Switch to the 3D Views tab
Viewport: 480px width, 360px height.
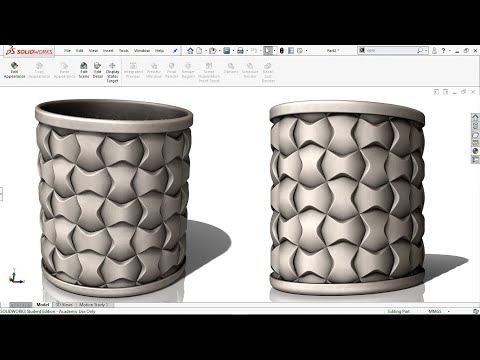pos(64,305)
